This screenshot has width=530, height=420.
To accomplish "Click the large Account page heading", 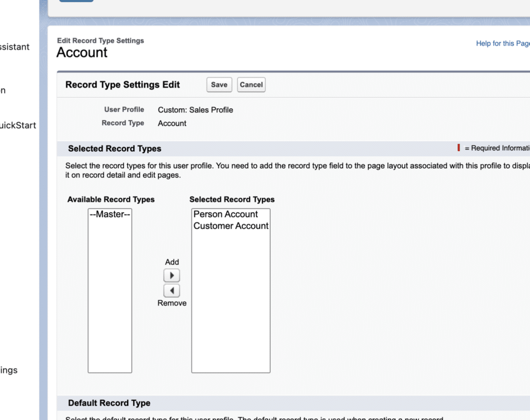I will point(82,52).
